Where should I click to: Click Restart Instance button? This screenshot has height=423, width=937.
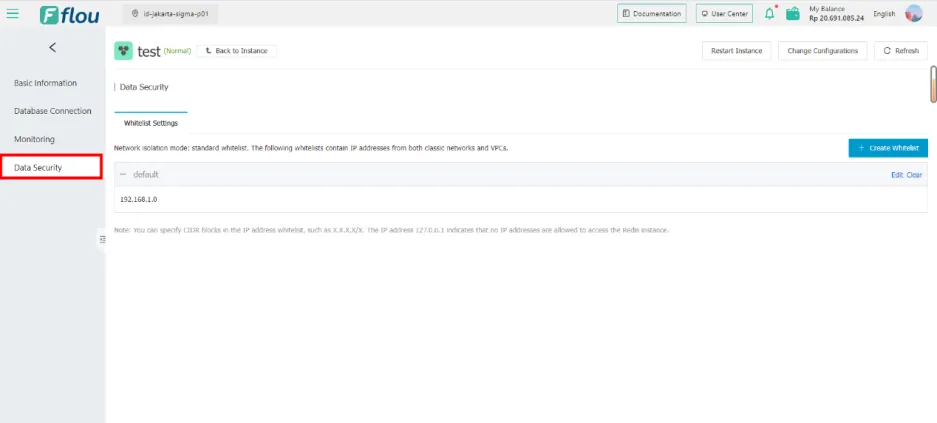(736, 51)
